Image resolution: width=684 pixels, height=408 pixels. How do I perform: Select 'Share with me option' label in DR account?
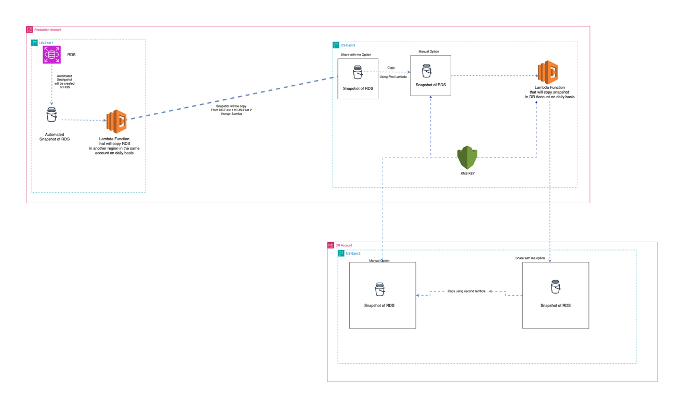(530, 258)
